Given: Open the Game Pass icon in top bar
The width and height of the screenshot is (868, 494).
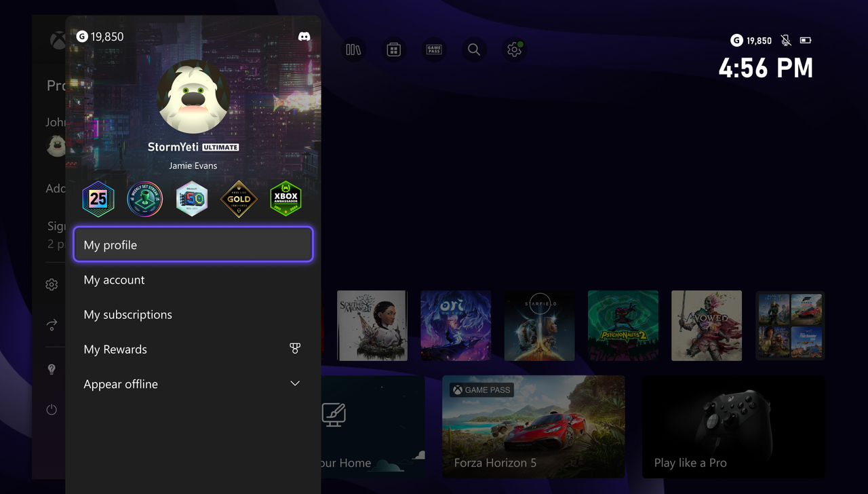Looking at the screenshot, I should [434, 50].
